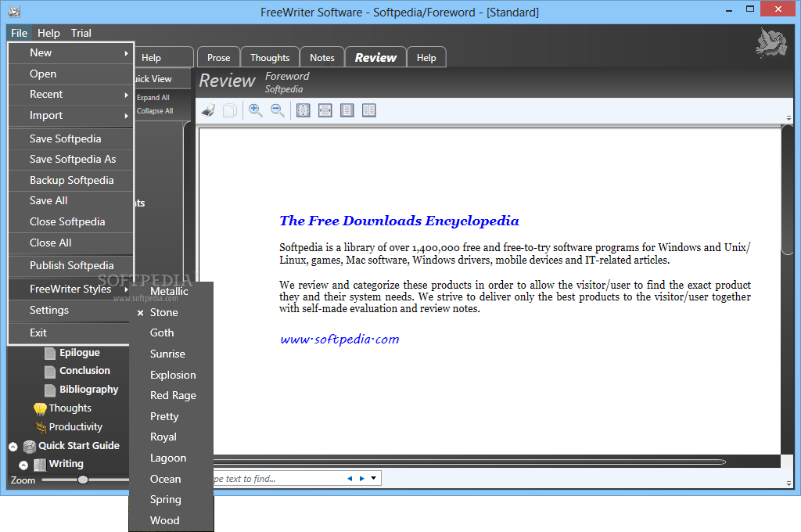Switch to the Prose tab

click(x=219, y=58)
